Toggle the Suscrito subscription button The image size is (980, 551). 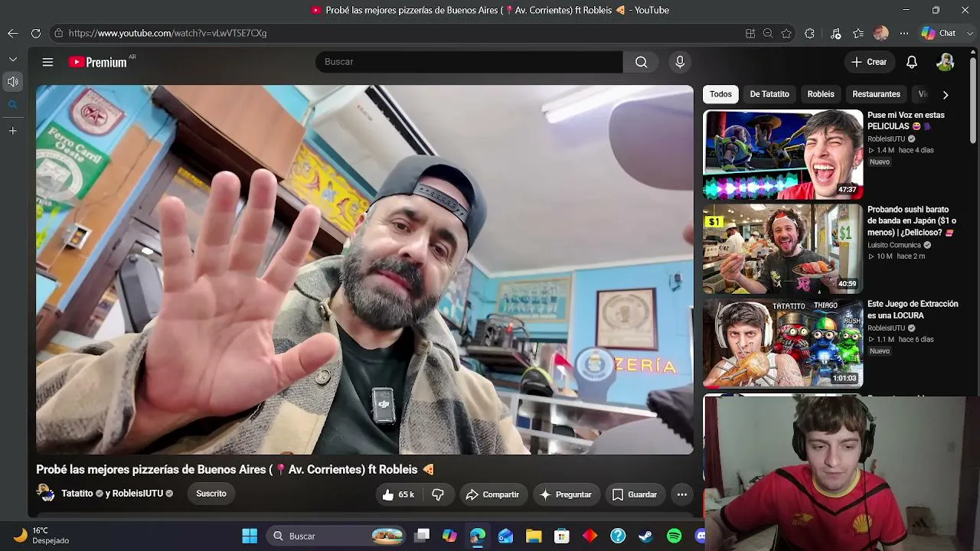click(211, 494)
